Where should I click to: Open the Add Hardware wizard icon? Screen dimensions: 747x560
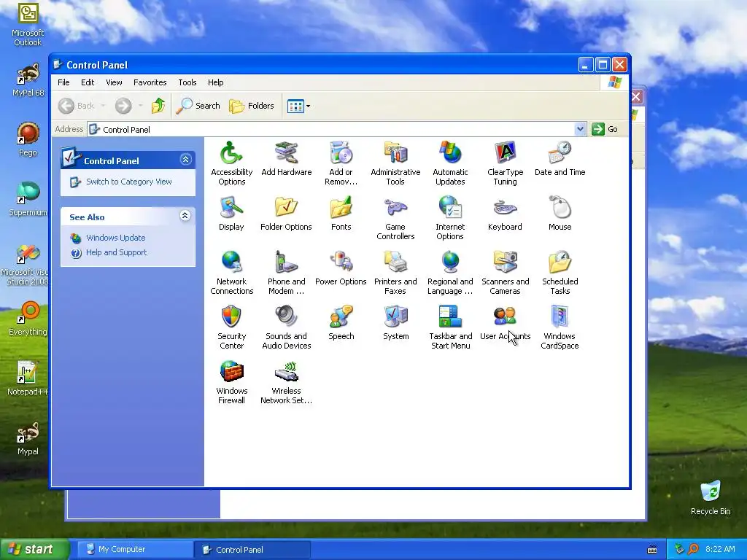[x=286, y=158]
